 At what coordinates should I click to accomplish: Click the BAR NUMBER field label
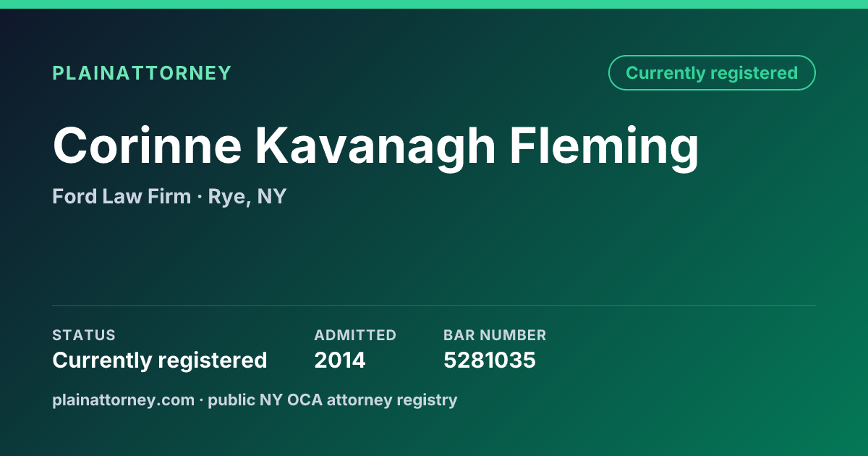(495, 335)
